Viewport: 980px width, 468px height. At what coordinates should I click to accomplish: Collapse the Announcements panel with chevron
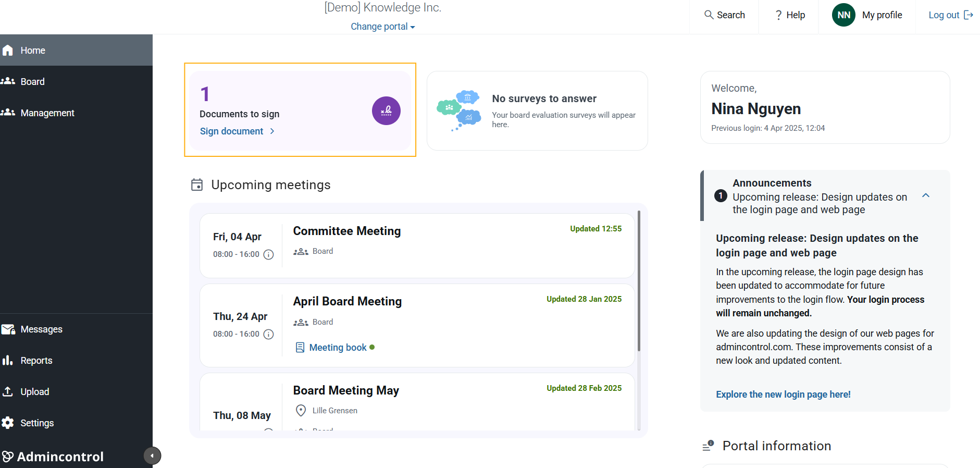(926, 195)
